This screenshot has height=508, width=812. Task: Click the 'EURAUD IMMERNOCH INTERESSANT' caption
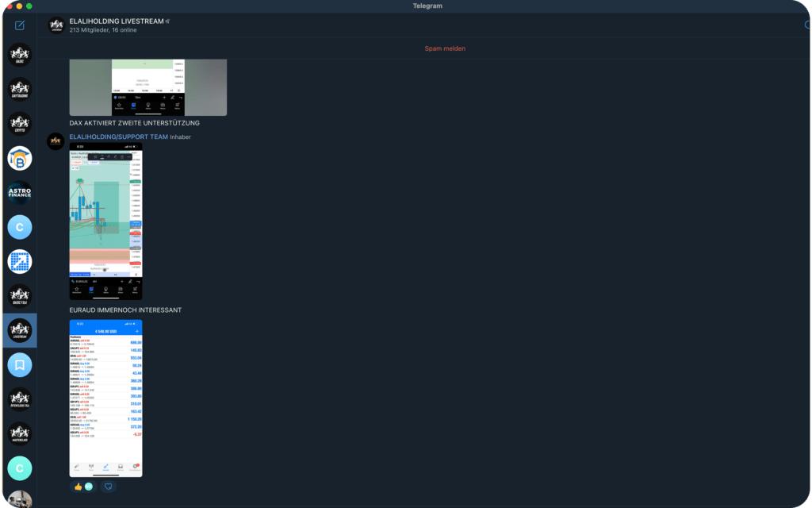tap(125, 310)
